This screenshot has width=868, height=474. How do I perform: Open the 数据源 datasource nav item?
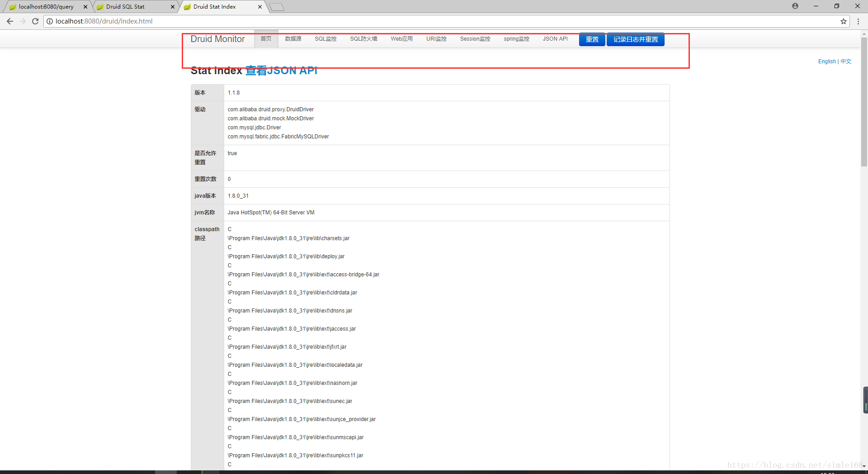293,39
